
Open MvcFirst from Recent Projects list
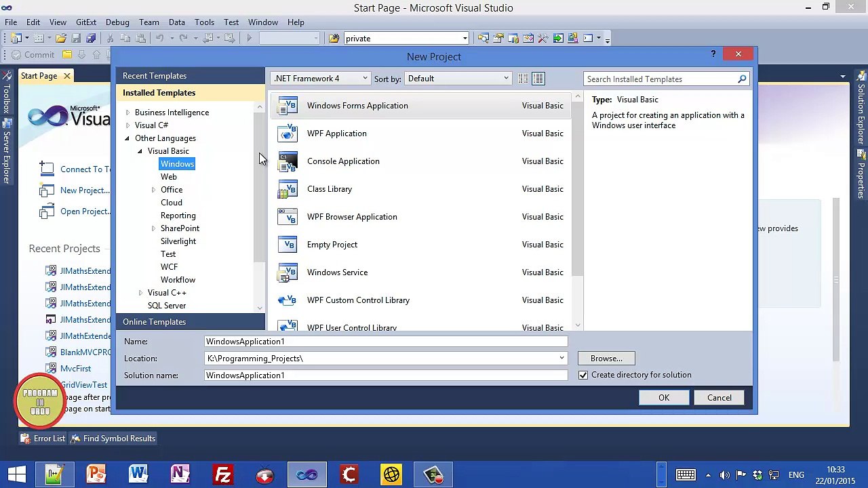75,369
